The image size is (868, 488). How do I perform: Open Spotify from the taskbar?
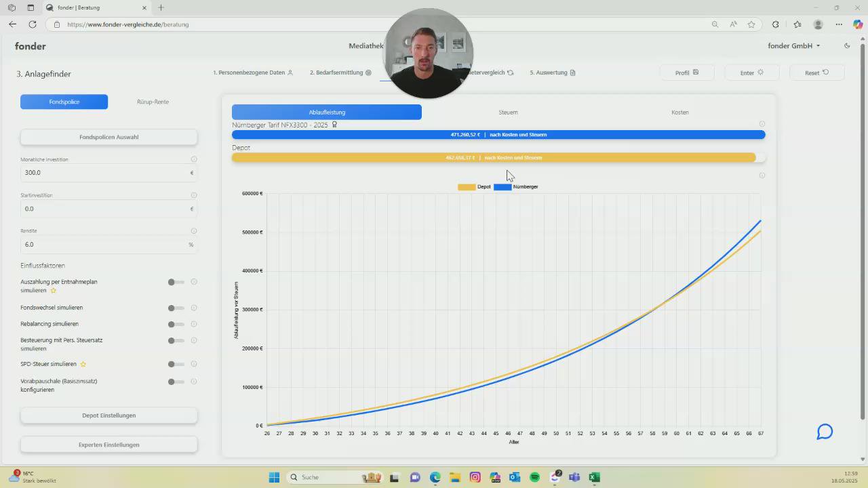click(x=534, y=477)
